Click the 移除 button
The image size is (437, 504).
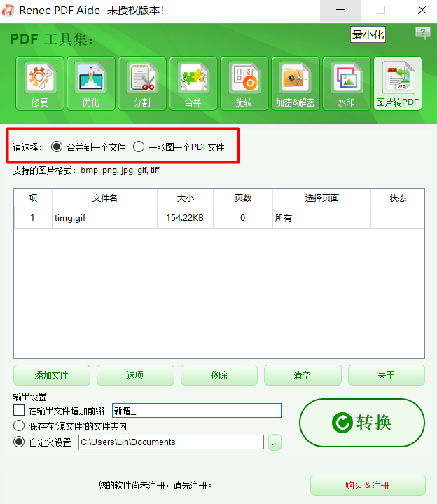pos(219,375)
